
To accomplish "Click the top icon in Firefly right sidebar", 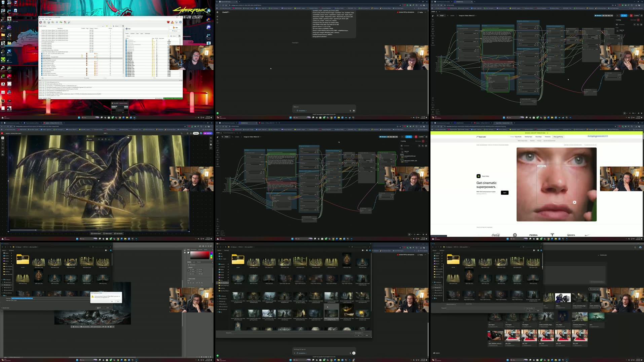I will point(211,138).
